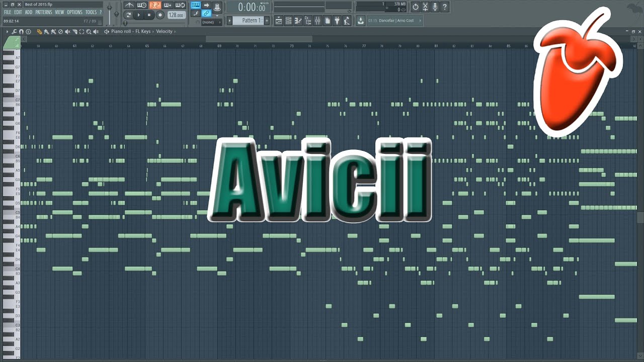The width and height of the screenshot is (644, 362).
Task: Select the Paint brush tool
Action: coord(46,32)
